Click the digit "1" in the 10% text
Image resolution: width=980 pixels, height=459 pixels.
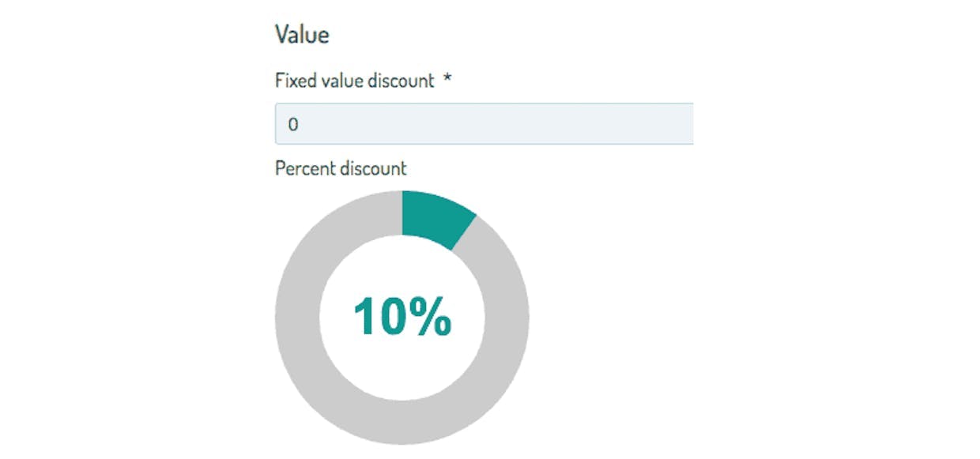(x=365, y=318)
